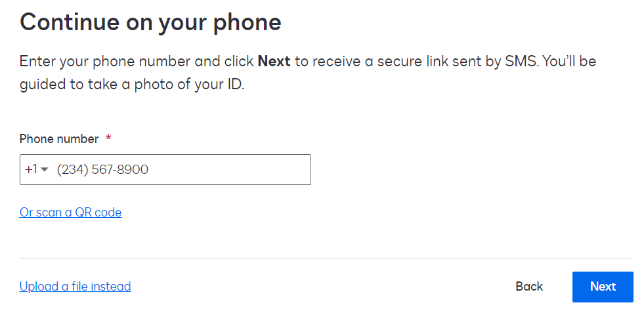Open the 'Or scan a QR code' link
The width and height of the screenshot is (644, 309).
pyautogui.click(x=70, y=212)
